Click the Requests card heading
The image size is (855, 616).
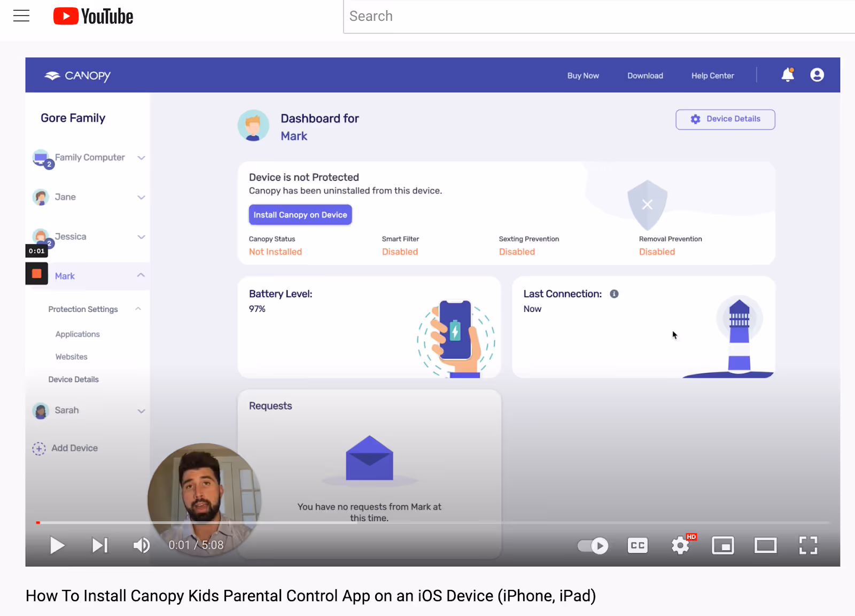point(270,406)
